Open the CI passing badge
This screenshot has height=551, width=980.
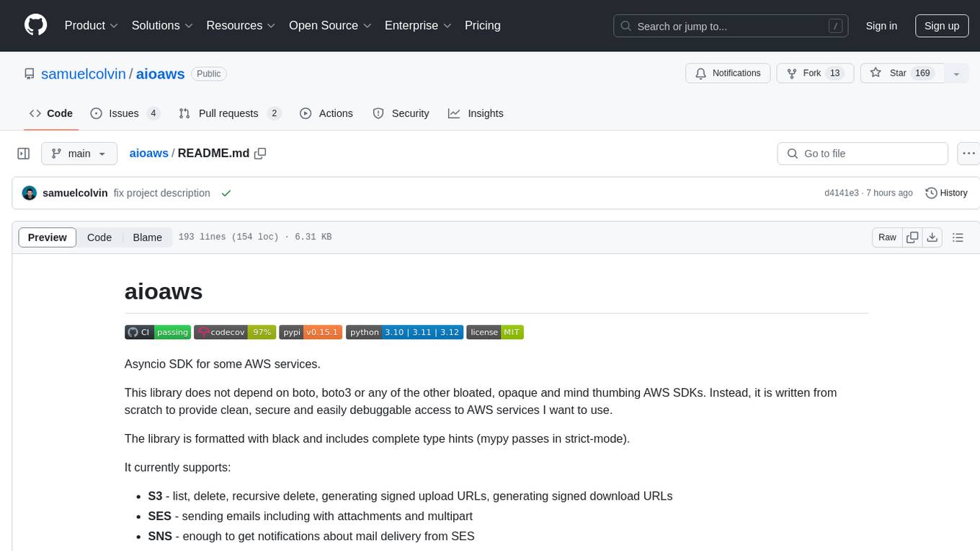158,332
